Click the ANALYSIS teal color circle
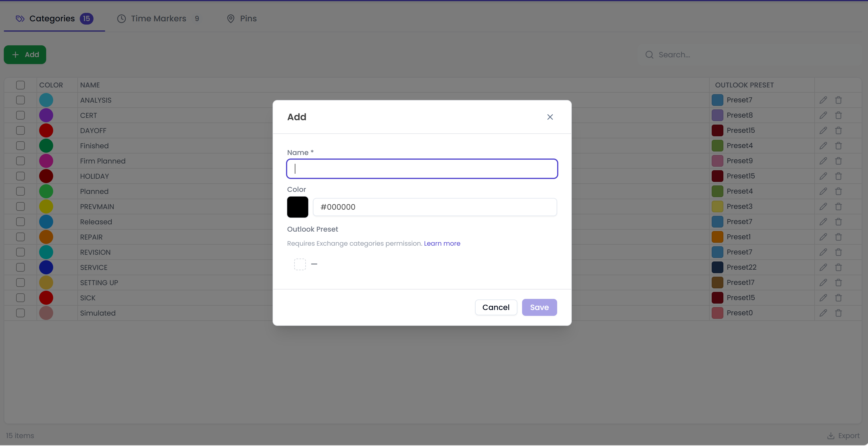This screenshot has width=868, height=446. [46, 100]
